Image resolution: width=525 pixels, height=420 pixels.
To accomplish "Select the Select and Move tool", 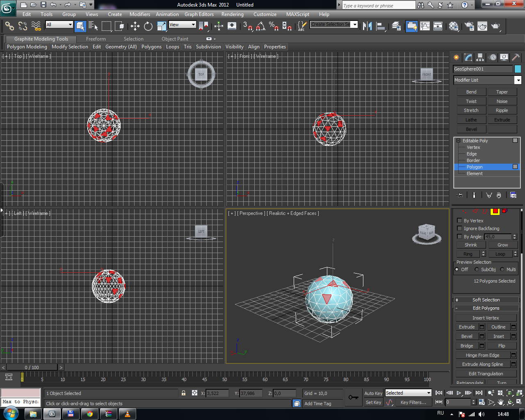I will coord(135,26).
